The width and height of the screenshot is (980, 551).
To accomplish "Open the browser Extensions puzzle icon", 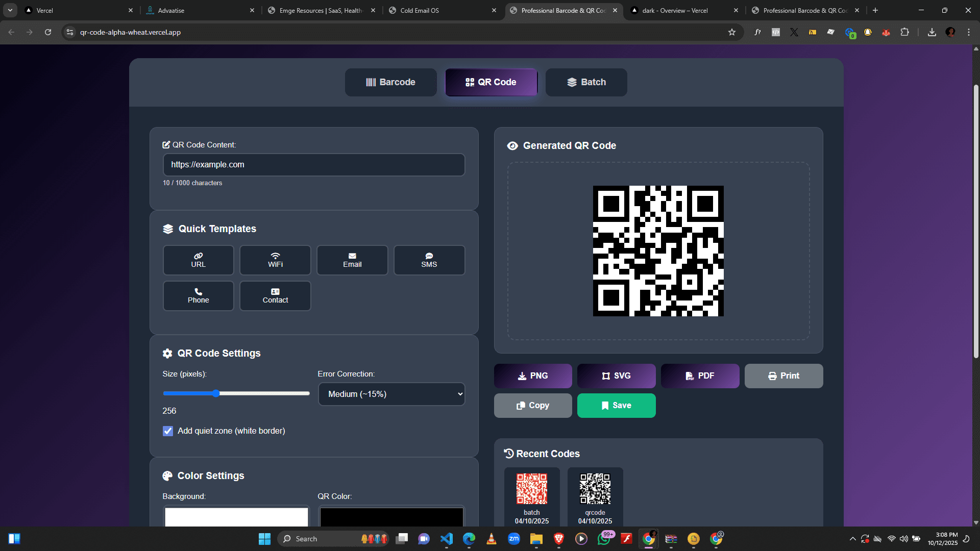I will pyautogui.click(x=904, y=32).
